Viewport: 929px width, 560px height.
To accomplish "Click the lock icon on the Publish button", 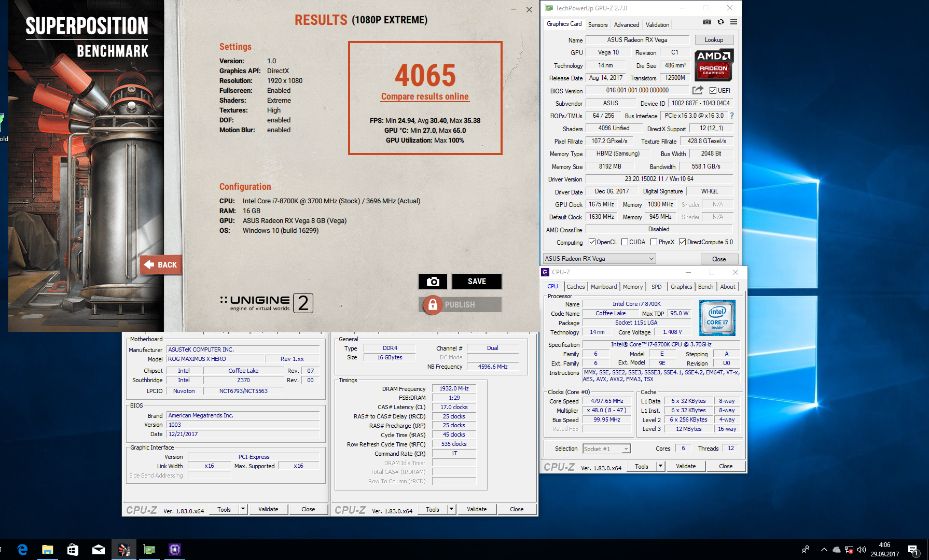I will click(x=433, y=305).
